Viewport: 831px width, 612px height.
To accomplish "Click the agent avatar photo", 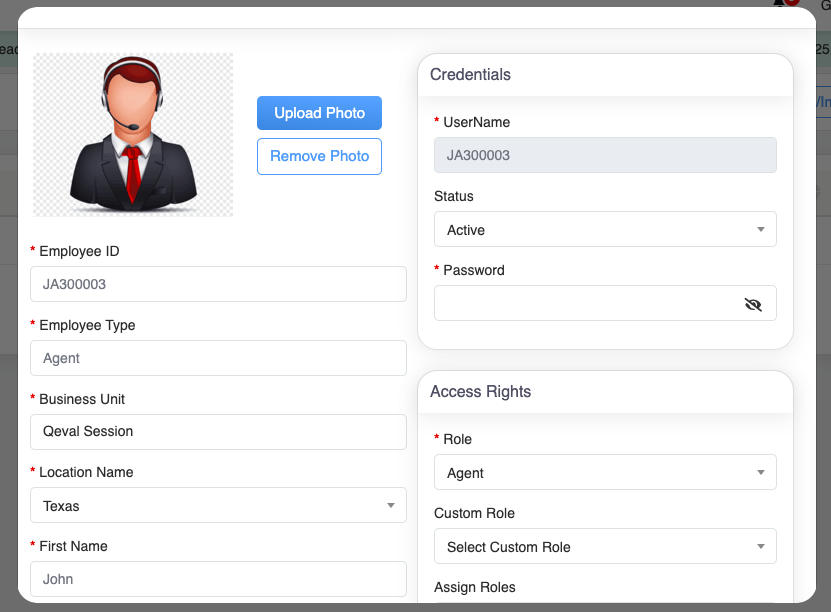I will point(133,134).
